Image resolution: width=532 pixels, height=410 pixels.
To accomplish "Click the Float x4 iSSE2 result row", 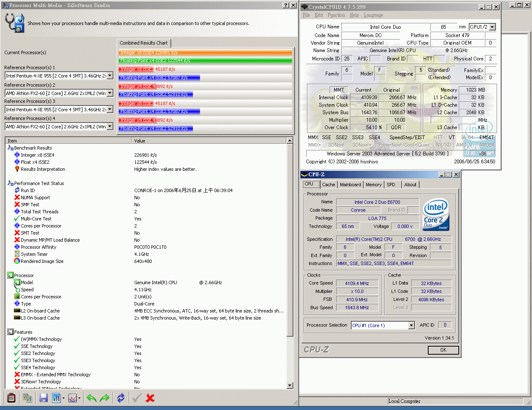I will pos(146,162).
